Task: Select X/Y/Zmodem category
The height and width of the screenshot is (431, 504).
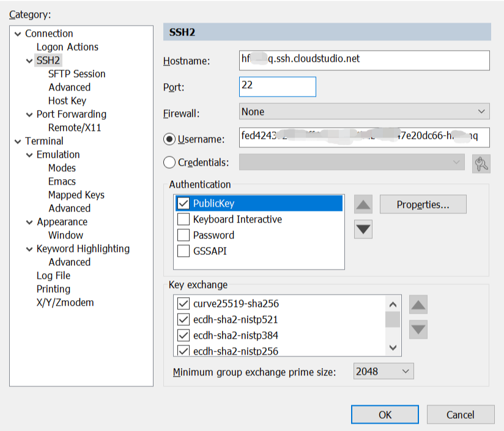Action: click(65, 303)
